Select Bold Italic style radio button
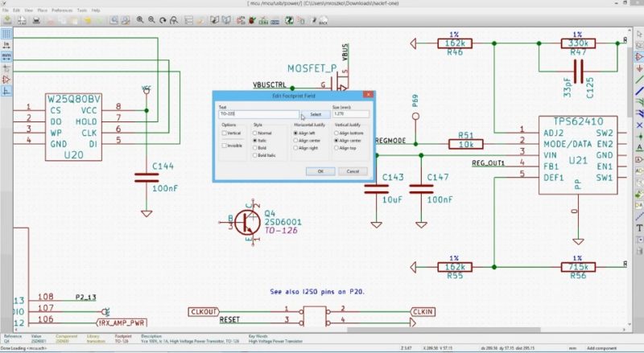 (x=255, y=155)
